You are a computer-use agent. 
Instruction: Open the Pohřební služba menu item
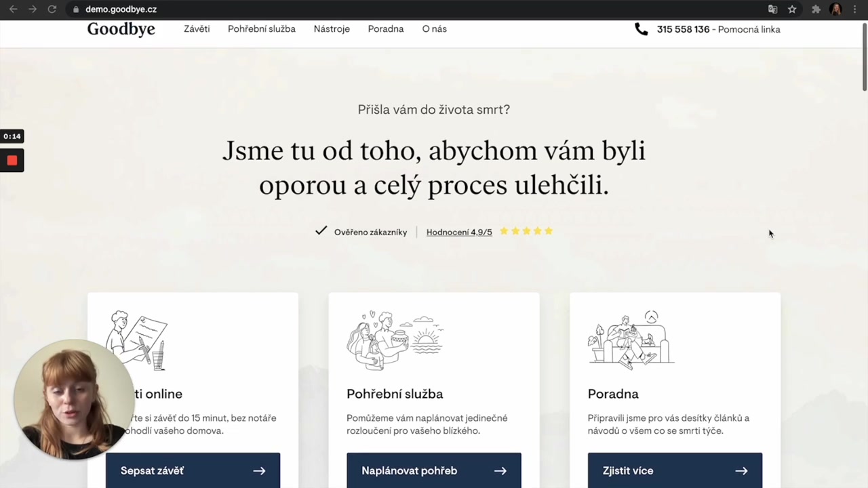pos(262,29)
